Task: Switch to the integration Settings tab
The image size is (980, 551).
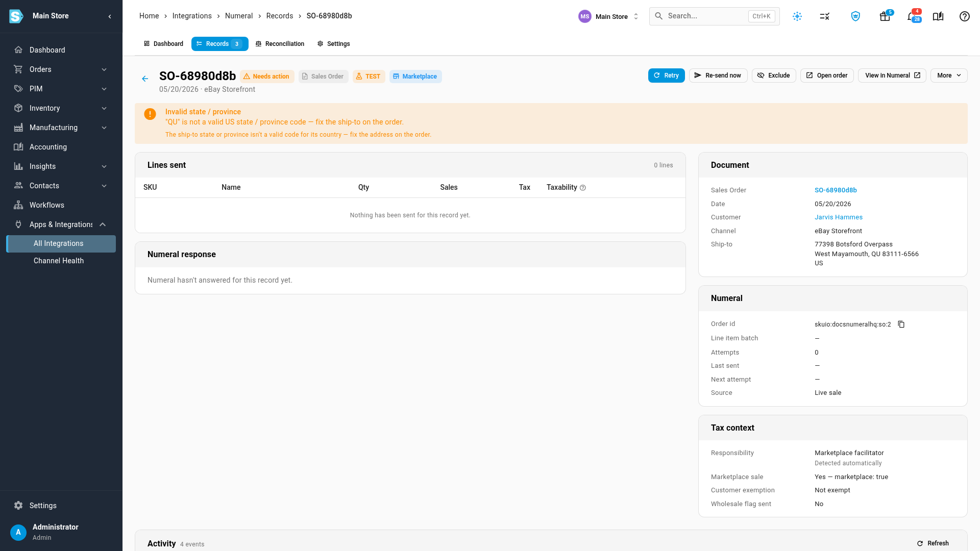Action: 334,44
